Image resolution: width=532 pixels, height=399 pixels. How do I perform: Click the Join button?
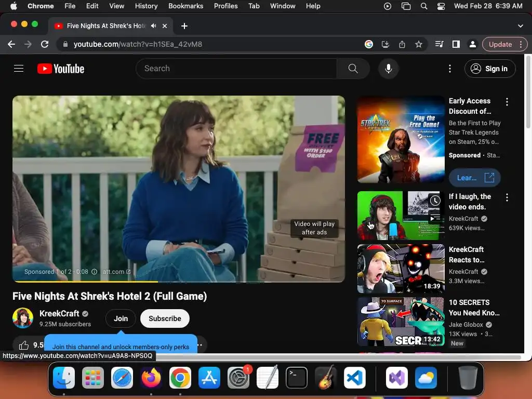point(121,318)
